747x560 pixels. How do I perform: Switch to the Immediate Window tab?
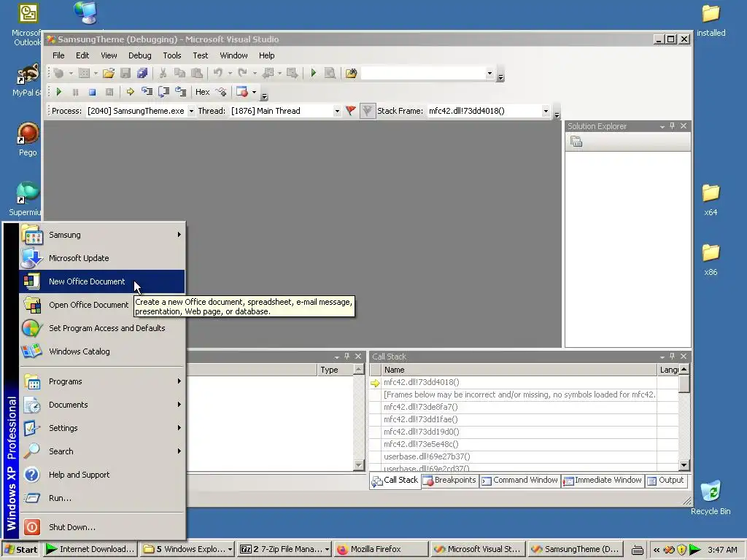click(x=602, y=481)
